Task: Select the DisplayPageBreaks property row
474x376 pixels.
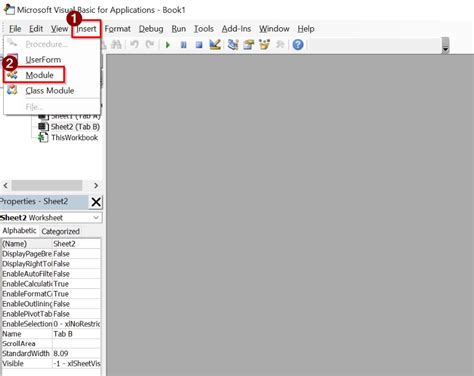Action: point(51,254)
